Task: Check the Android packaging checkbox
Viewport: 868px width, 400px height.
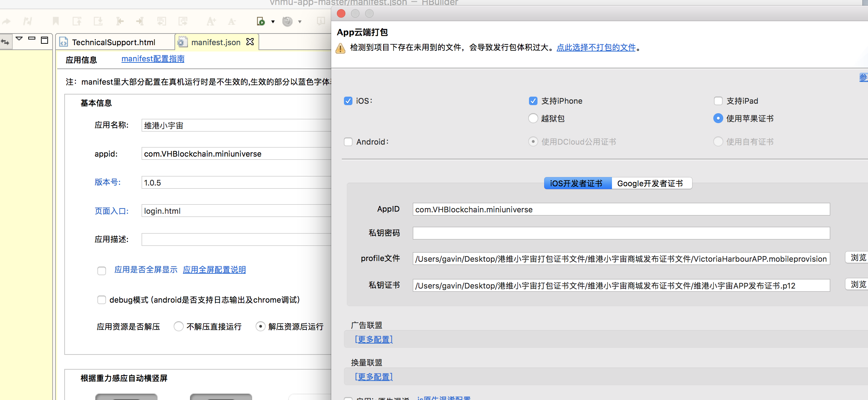Action: click(x=348, y=142)
